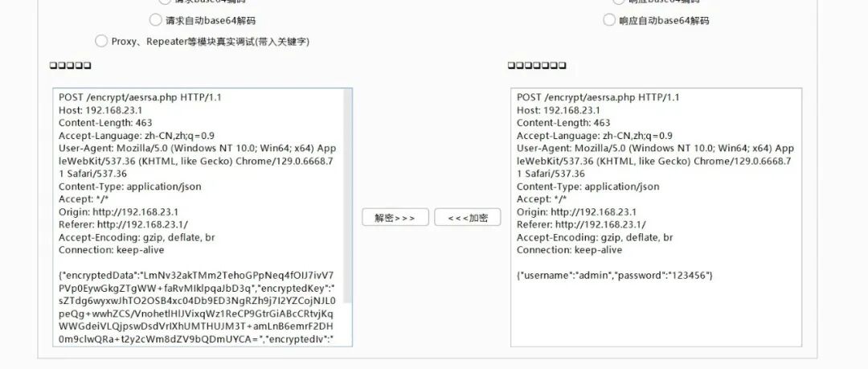Click Accept-Language header in left pane
This screenshot has width=868, height=369.
(137, 136)
